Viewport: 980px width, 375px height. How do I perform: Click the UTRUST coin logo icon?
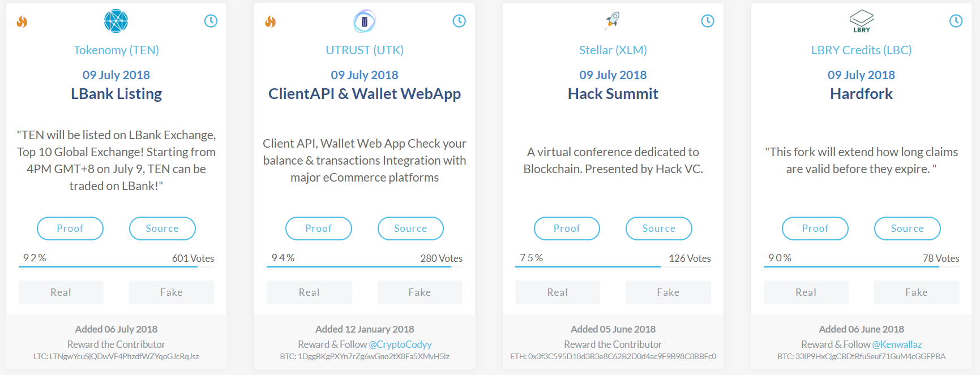point(364,21)
